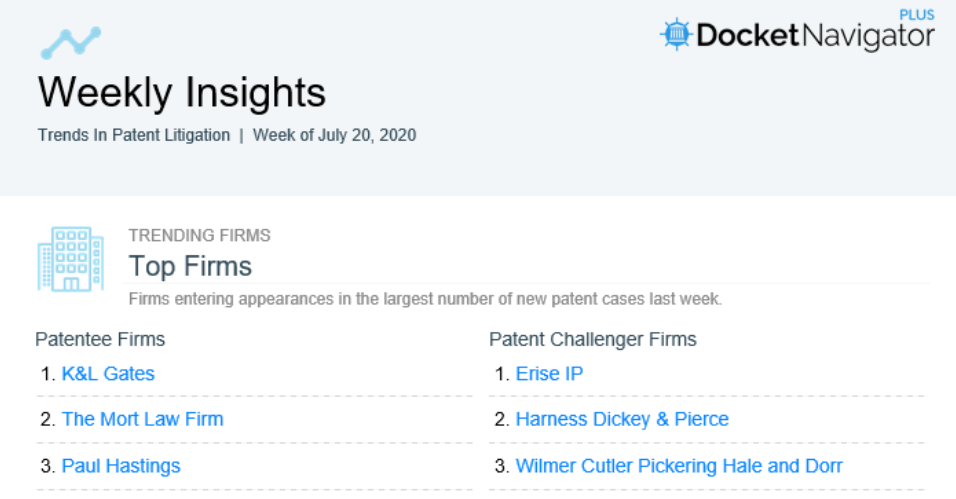The width and height of the screenshot is (956, 499).
Task: Click the Top Firms section title
Action: pos(190,266)
